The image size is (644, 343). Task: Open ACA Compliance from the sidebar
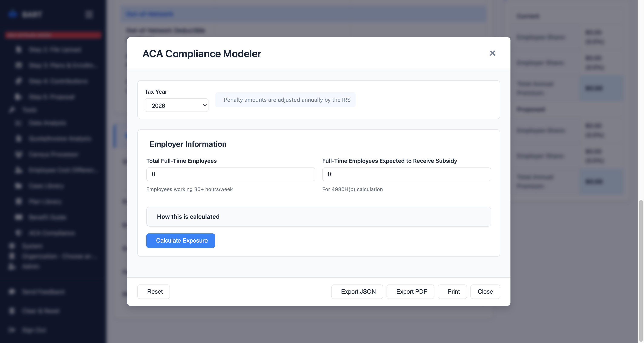tap(18, 233)
